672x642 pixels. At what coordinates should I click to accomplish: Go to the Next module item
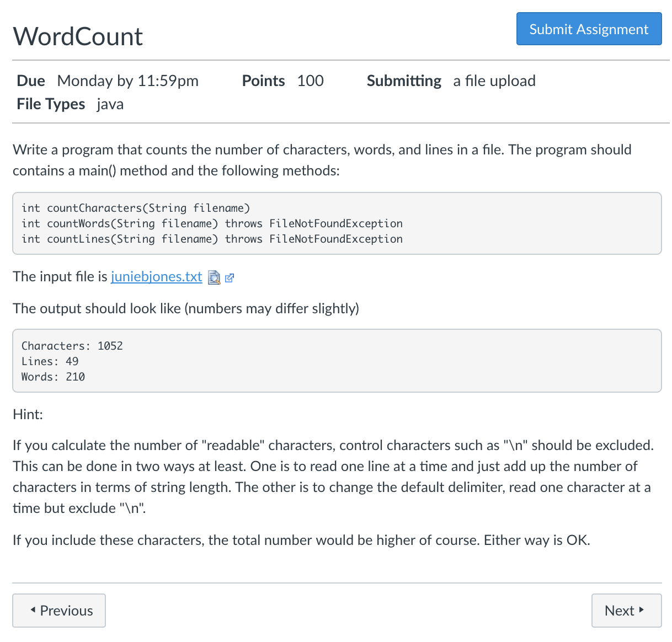tap(626, 611)
